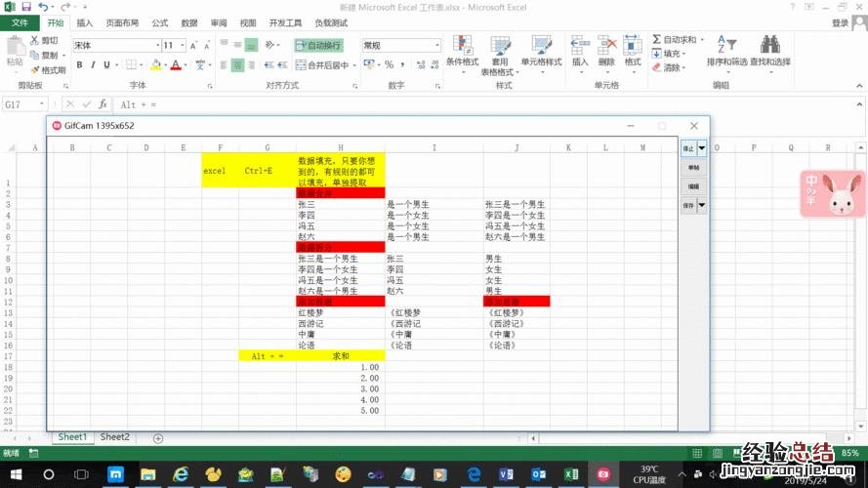Open the font name dropdown showing 宋体
The height and width of the screenshot is (488, 868).
coord(158,45)
